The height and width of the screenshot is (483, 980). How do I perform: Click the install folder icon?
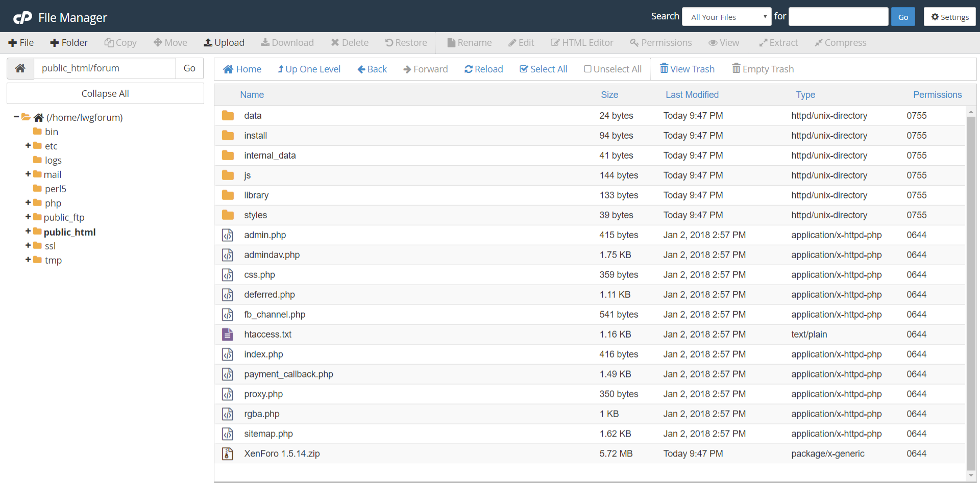click(228, 136)
